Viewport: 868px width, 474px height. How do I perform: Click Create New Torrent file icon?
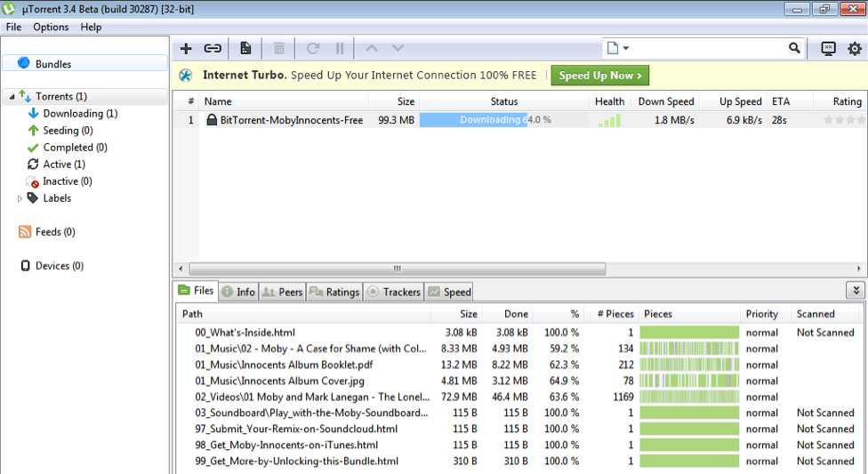coord(245,49)
